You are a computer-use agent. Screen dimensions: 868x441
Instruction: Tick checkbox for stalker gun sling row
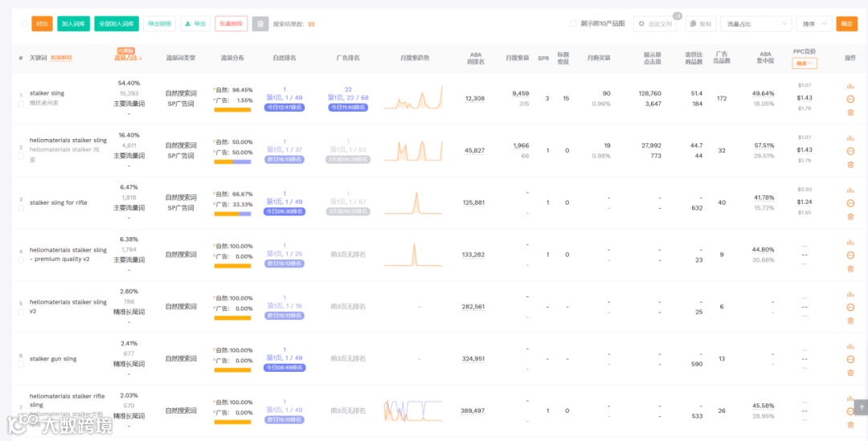point(20,364)
